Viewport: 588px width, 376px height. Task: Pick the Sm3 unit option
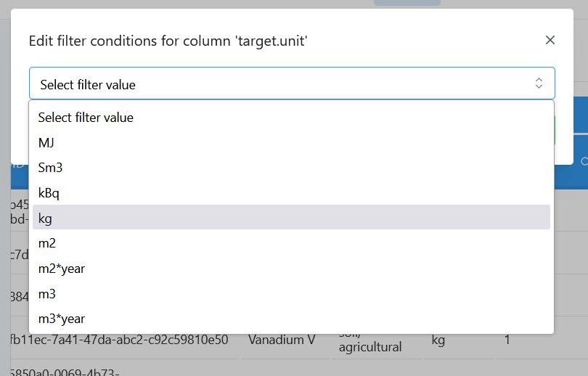coord(291,168)
